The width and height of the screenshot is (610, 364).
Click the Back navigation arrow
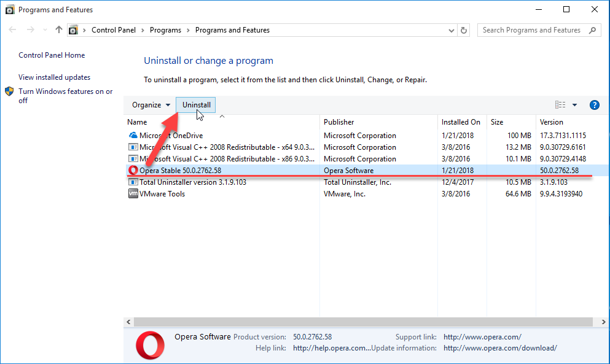click(x=12, y=30)
